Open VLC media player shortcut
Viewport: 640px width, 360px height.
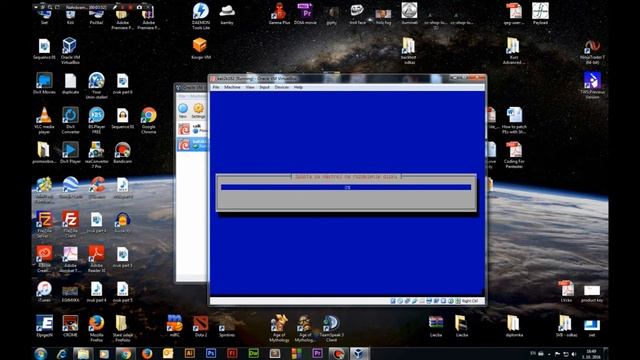44,120
